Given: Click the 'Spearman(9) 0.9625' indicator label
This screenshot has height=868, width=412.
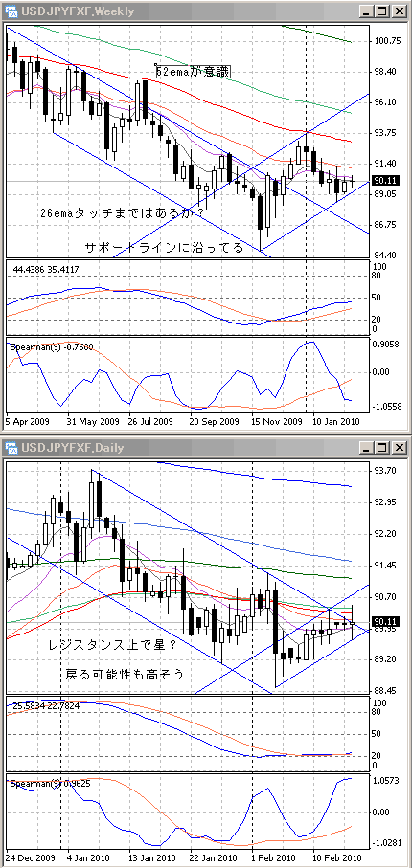Looking at the screenshot, I should [x=50, y=783].
